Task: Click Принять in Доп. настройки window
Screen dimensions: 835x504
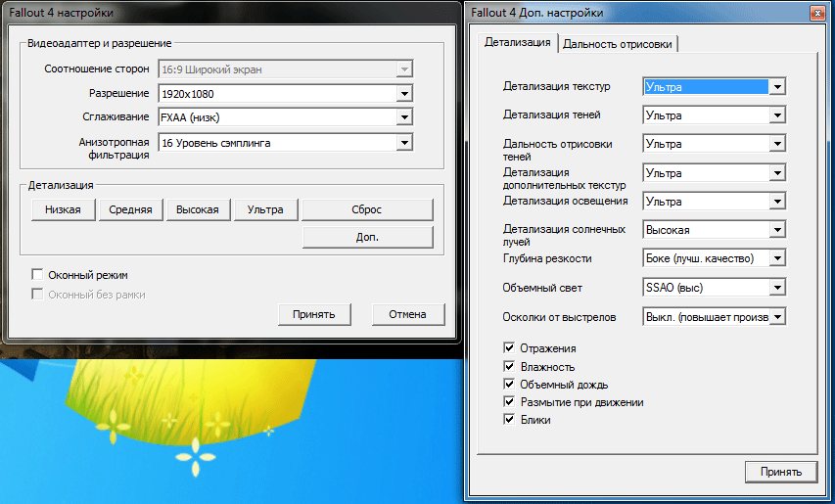Action: (781, 472)
